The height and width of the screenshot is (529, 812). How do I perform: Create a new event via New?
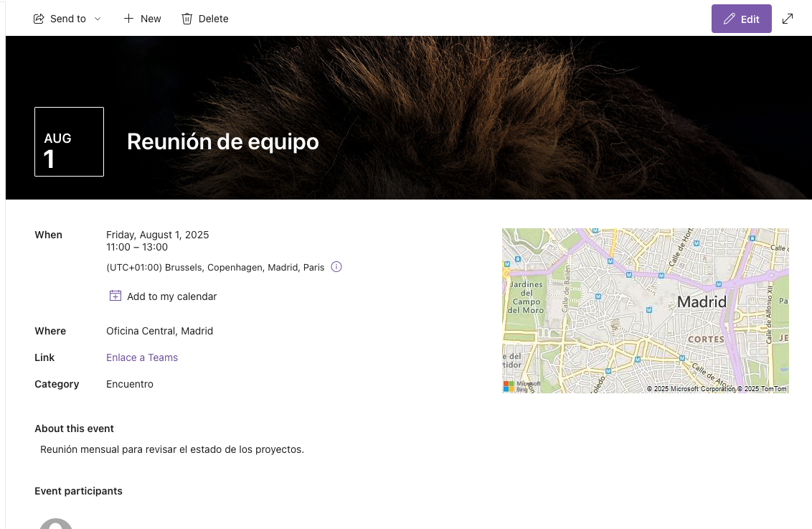coord(142,19)
